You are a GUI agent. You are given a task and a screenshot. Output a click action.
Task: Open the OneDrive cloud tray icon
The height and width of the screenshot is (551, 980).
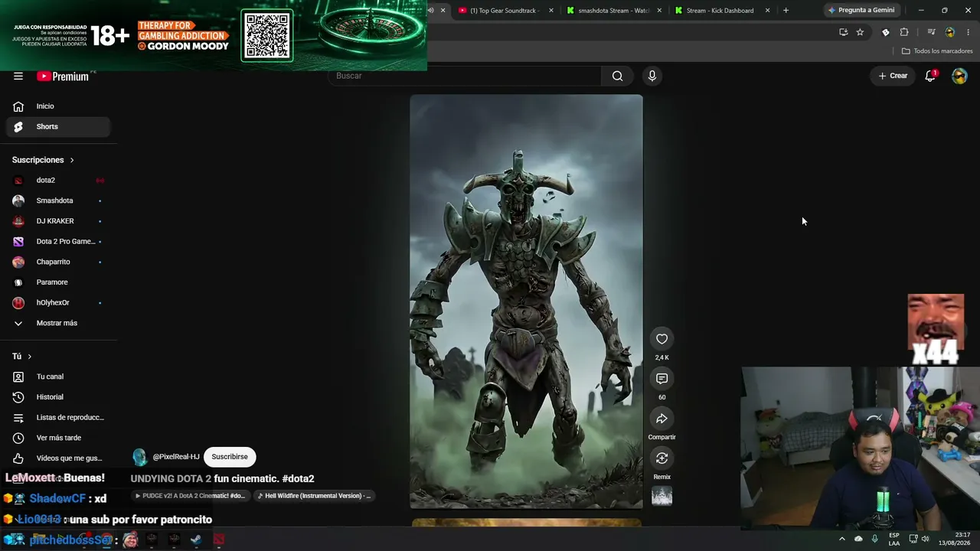pos(858,539)
